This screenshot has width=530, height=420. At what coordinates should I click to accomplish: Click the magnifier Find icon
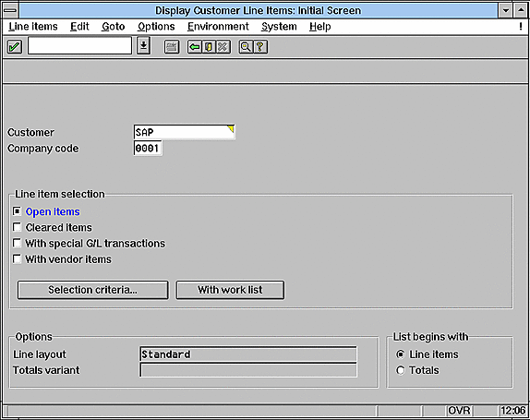click(x=246, y=47)
